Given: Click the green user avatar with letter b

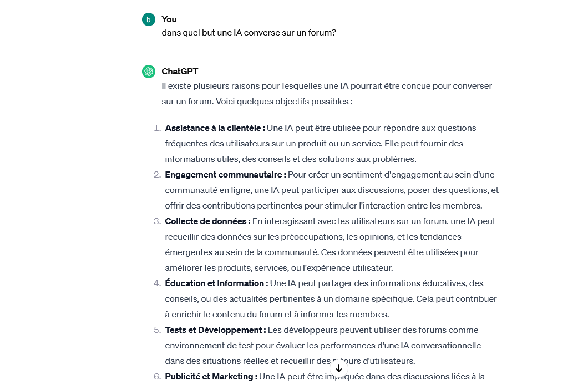Looking at the screenshot, I should (148, 19).
